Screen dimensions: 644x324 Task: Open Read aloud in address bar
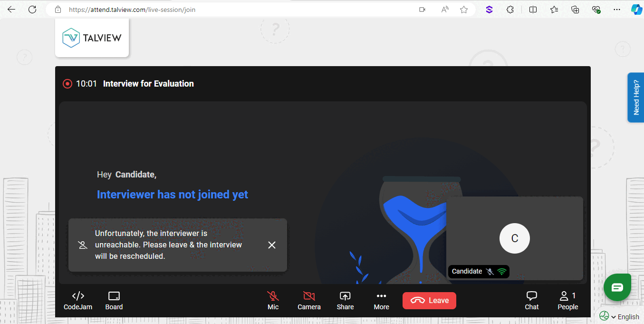coord(445,10)
